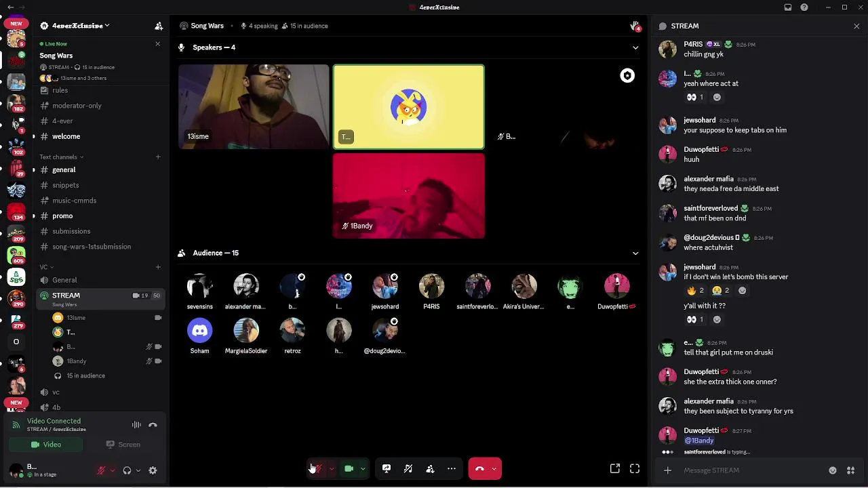Image resolution: width=868 pixels, height=488 pixels.
Task: Click 13isme video tile
Action: (x=254, y=106)
